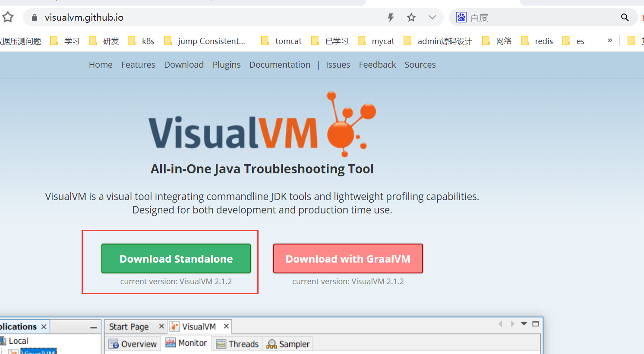Minimize the Applications panel with dash icon
This screenshot has height=354, width=644.
93,328
